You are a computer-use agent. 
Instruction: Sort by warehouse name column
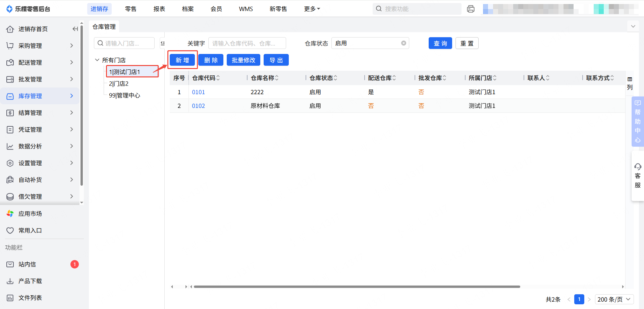[x=277, y=78]
